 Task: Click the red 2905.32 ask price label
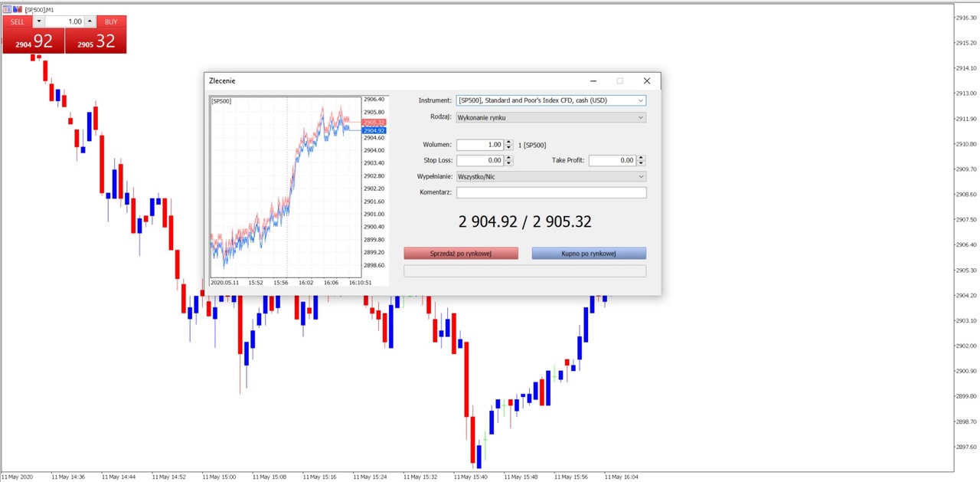point(374,123)
